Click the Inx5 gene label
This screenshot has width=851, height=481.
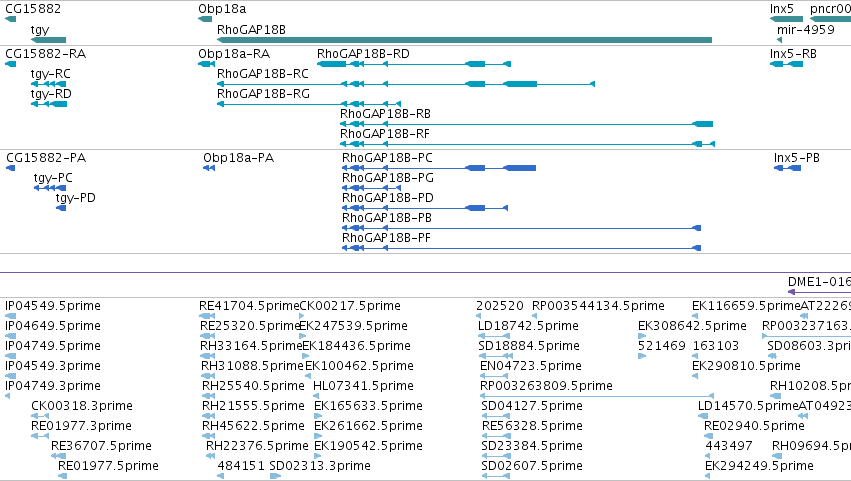coord(782,9)
